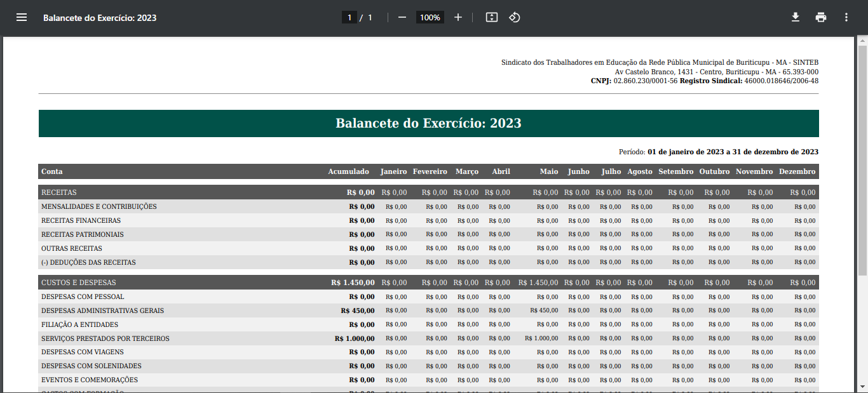Viewport: 868px width, 393px height.
Task: Click the CUSTOS E DESPESAS section header
Action: click(x=79, y=283)
